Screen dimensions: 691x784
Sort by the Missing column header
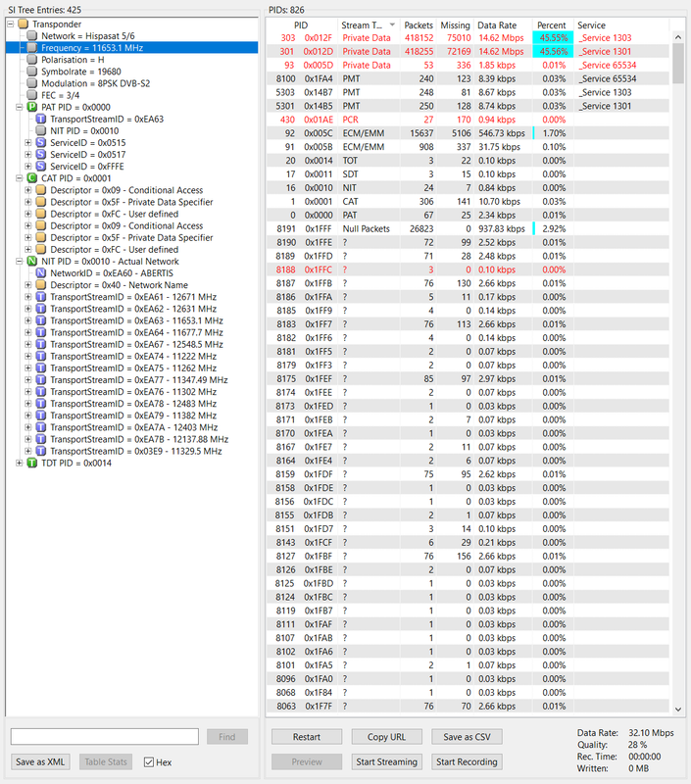(455, 25)
